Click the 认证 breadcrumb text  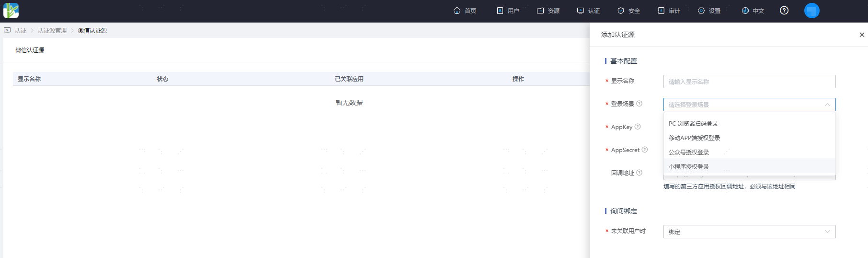tap(21, 30)
